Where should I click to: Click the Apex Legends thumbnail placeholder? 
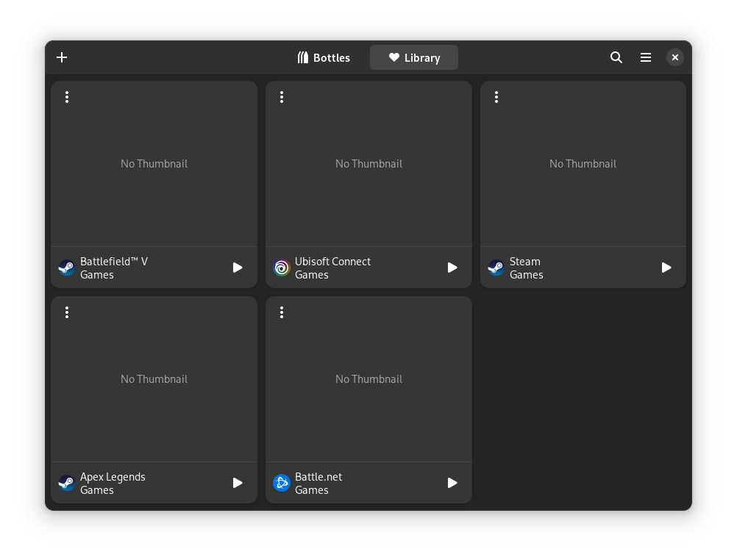(154, 379)
